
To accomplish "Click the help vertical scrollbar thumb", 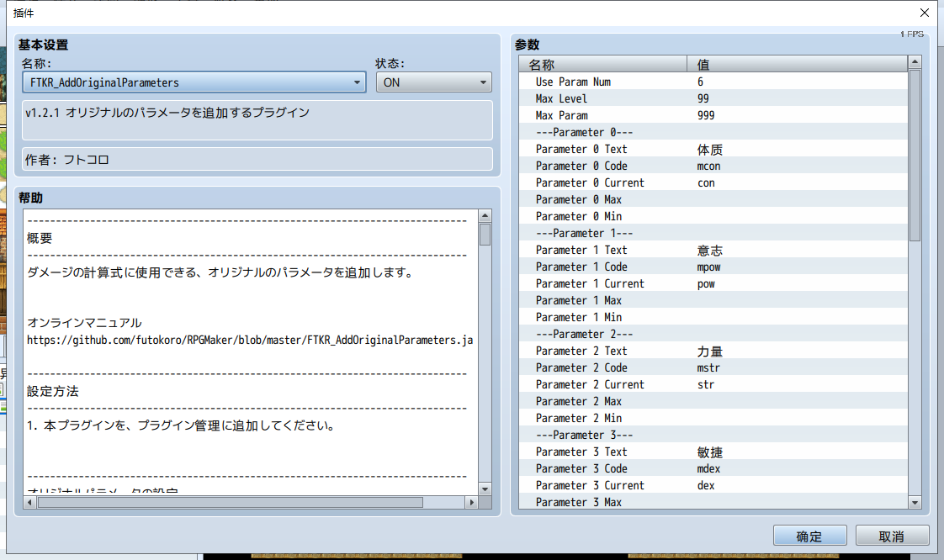I will pos(485,235).
